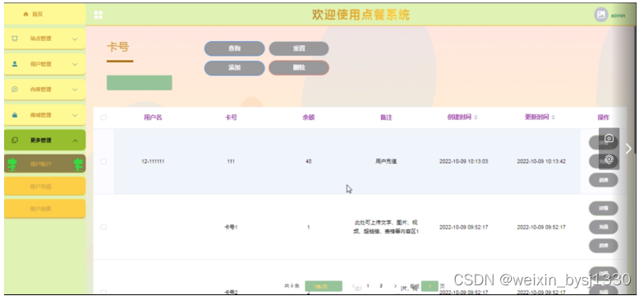Click the copy icon for 更多管理
This screenshot has height=296, width=644.
(15, 140)
